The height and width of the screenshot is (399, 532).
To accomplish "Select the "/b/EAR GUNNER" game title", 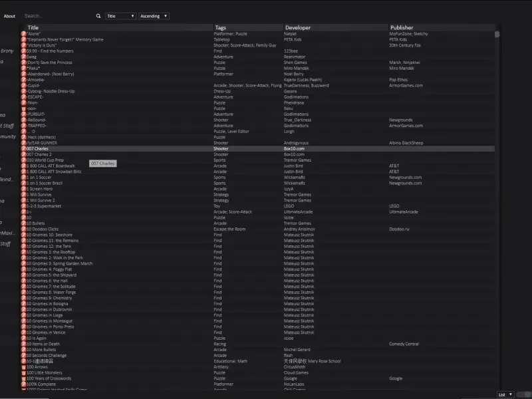I will (42, 143).
